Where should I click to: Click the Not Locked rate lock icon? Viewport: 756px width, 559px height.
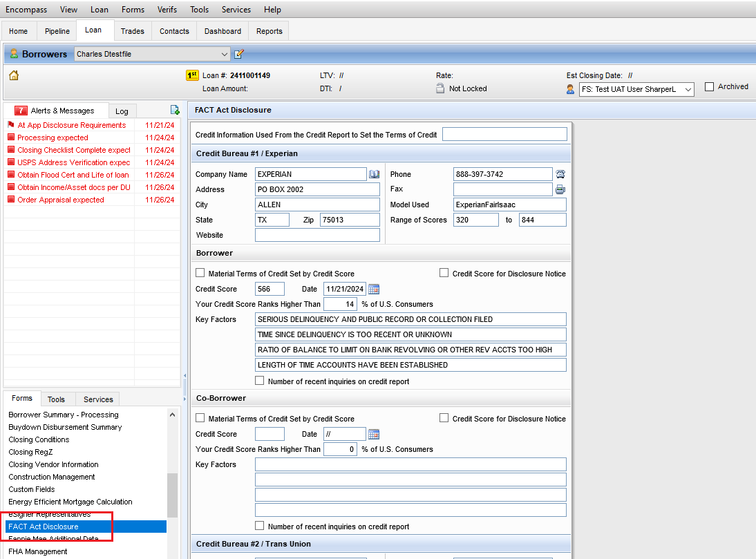(x=440, y=88)
